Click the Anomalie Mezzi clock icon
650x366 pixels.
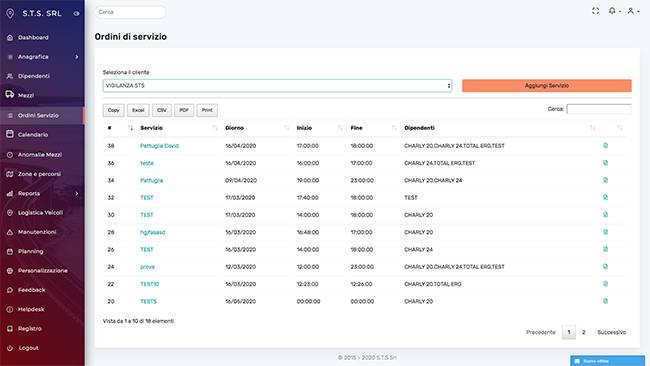pos(10,155)
